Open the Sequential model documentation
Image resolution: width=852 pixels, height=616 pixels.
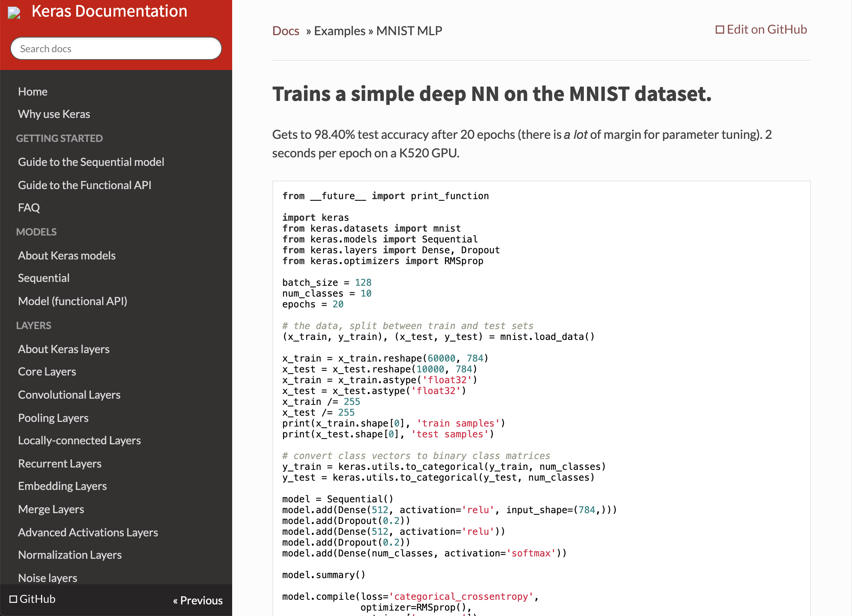[x=44, y=278]
